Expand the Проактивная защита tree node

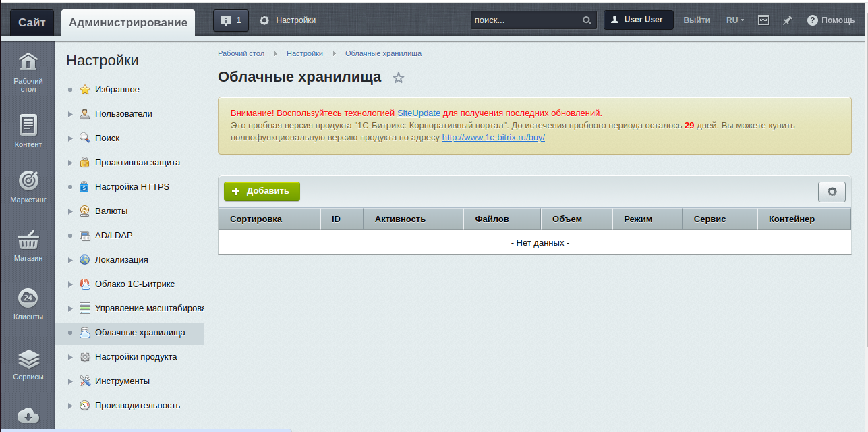pos(70,163)
